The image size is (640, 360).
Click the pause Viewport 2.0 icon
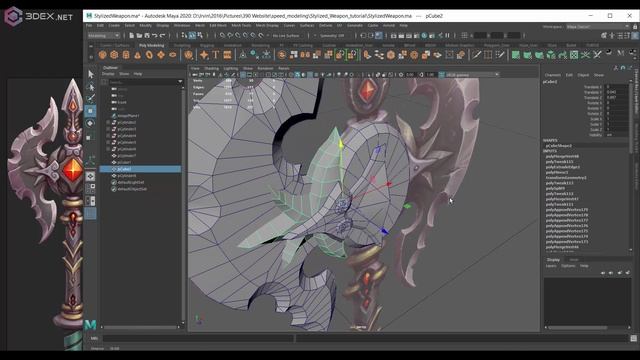[448, 36]
